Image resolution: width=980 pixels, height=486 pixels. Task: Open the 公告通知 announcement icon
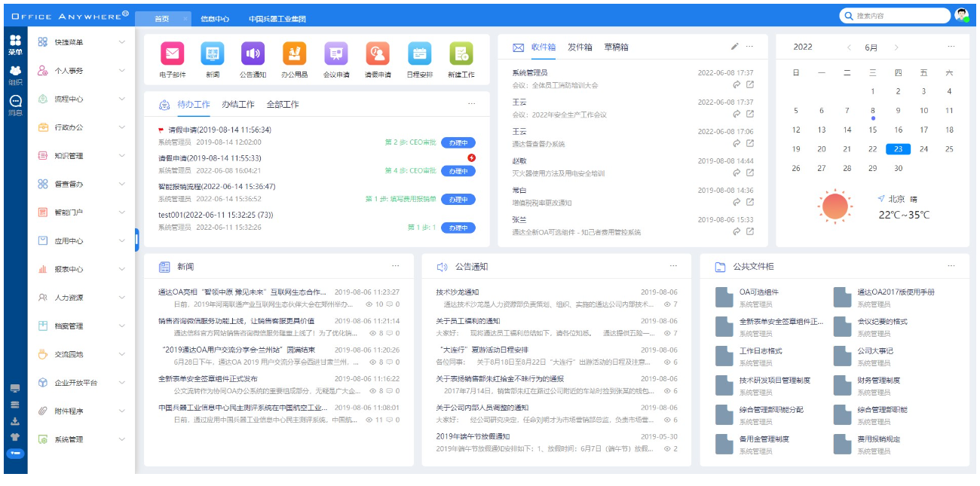tap(253, 54)
